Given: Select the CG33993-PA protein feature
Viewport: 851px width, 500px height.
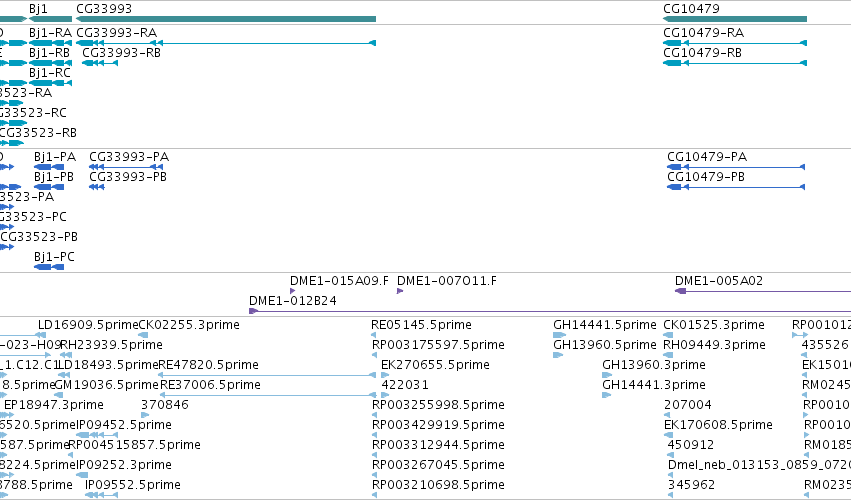Looking at the screenshot, I should 126,167.
